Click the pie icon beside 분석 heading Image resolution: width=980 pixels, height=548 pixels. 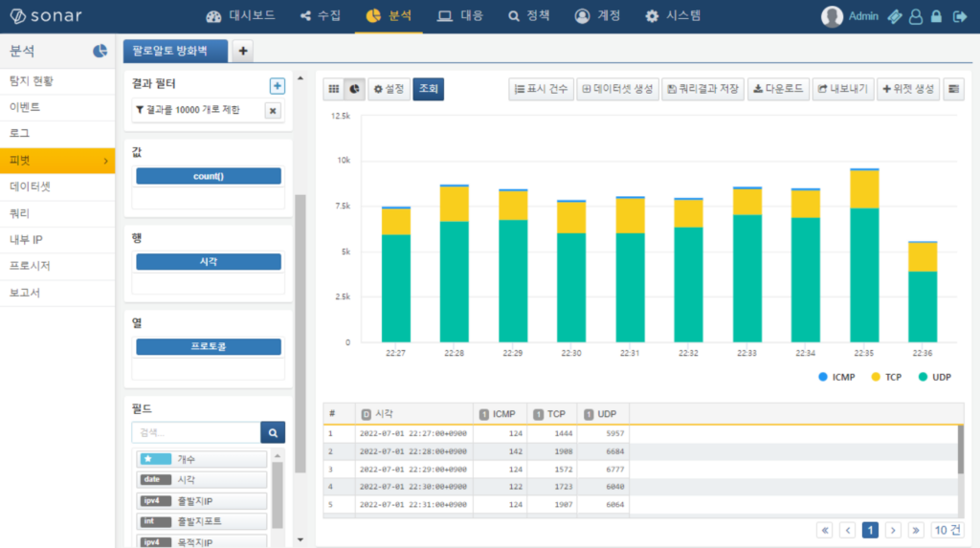click(x=100, y=51)
